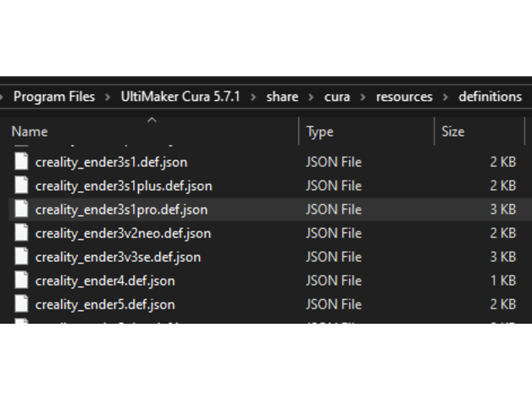Expand chevron after UltiMaker Cura 5.7.1 breadcrumb
This screenshot has width=532, height=400.
click(x=253, y=97)
